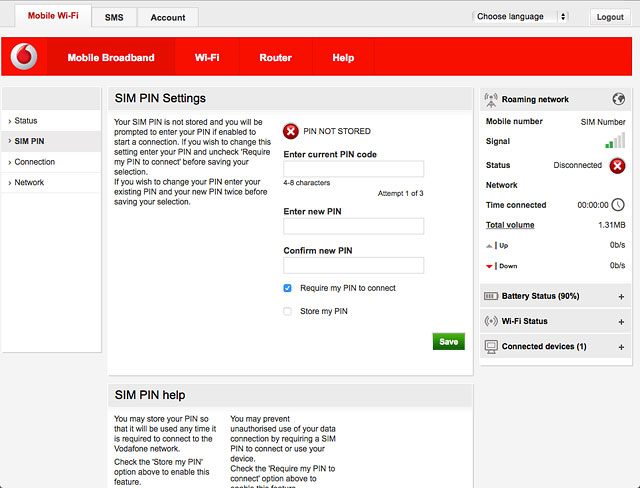The height and width of the screenshot is (488, 640).
Task: Open the Total volume link
Action: tap(510, 225)
